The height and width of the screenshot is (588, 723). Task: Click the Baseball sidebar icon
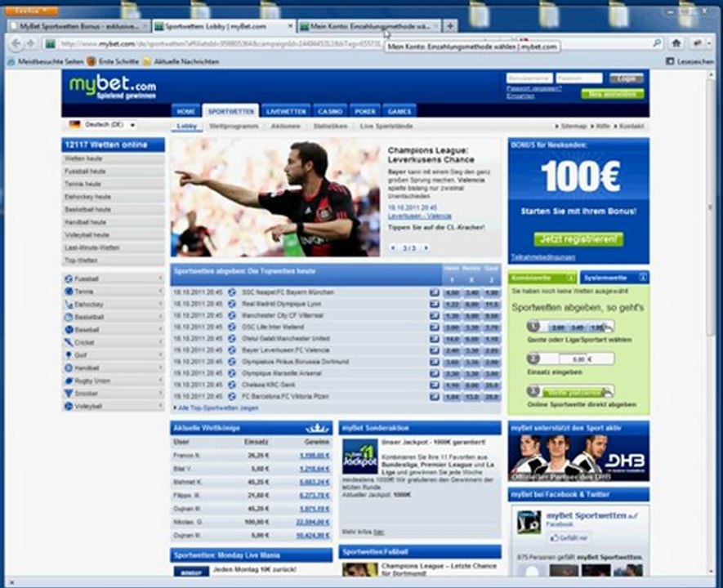pos(69,329)
